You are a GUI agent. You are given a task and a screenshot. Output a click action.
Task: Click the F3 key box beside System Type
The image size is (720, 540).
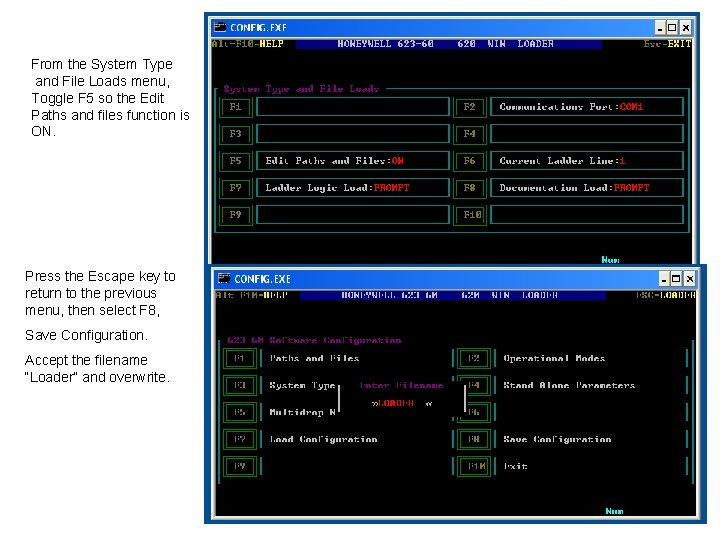(240, 385)
